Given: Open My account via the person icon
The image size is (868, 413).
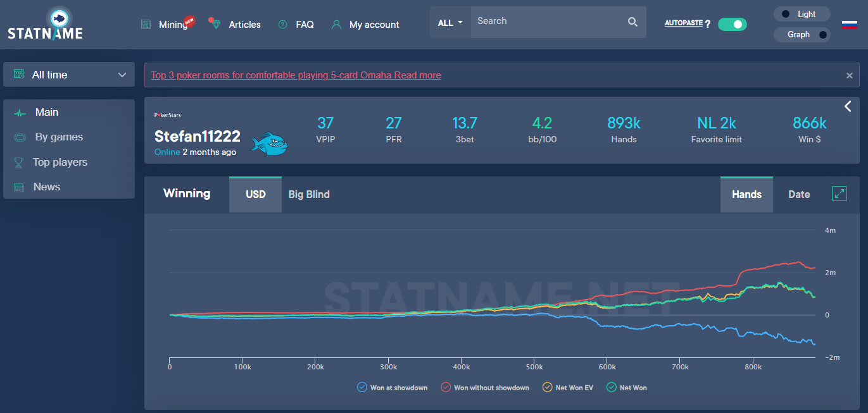Looking at the screenshot, I should [x=336, y=24].
